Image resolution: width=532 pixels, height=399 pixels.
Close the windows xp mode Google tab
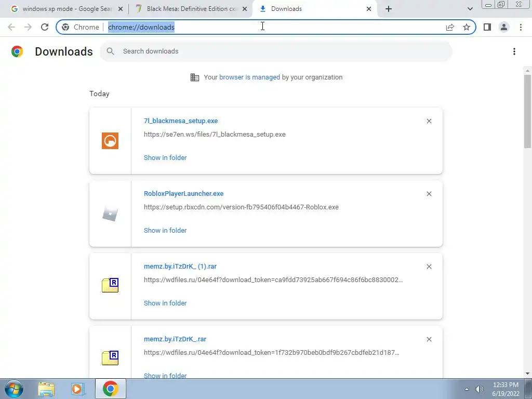[121, 9]
